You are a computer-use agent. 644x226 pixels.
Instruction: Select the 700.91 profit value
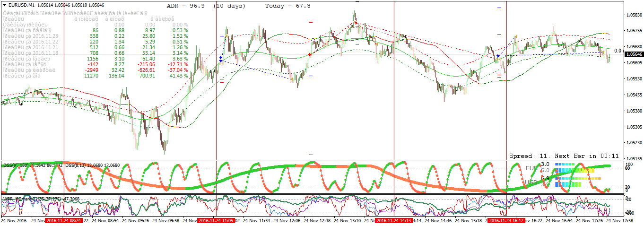pyautogui.click(x=147, y=76)
